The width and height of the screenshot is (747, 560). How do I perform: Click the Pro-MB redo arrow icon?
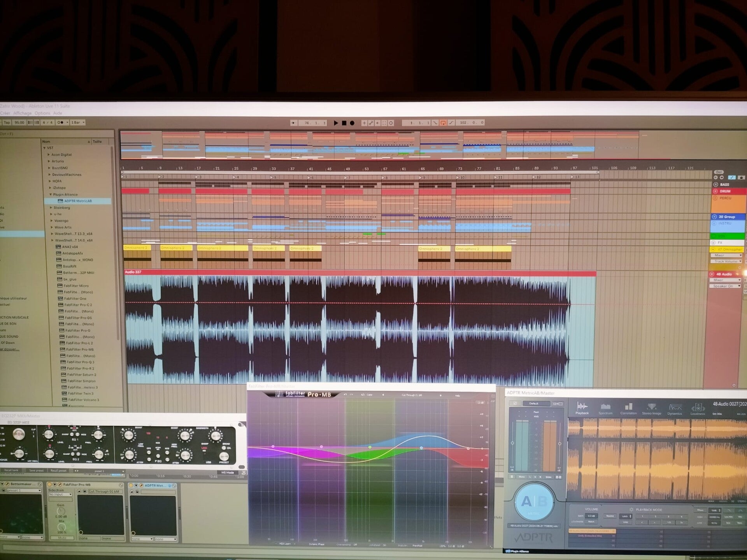tap(352, 395)
